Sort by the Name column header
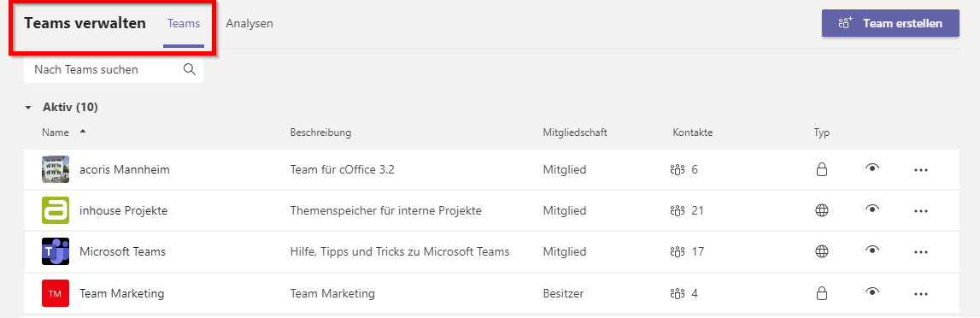Screen dimensions: 980x318 pos(55,132)
